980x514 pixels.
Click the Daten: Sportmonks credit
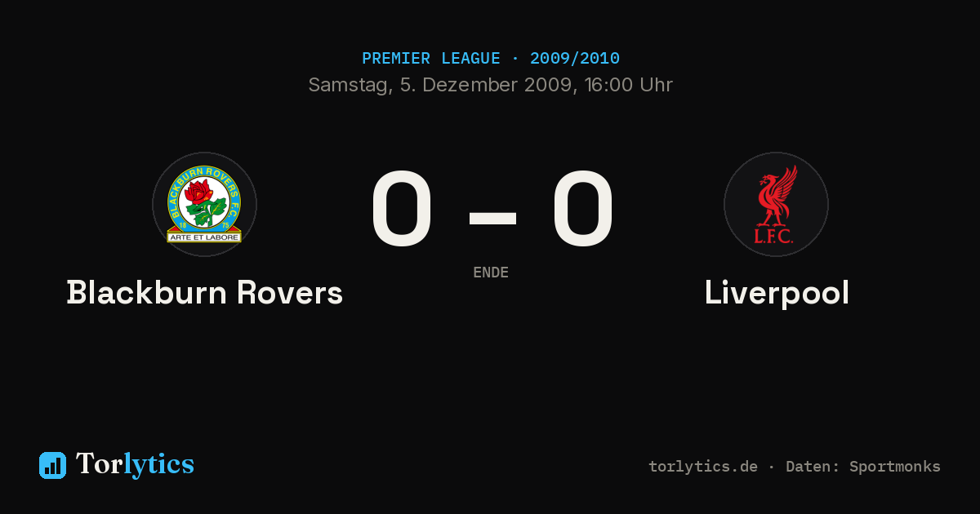[x=863, y=467]
